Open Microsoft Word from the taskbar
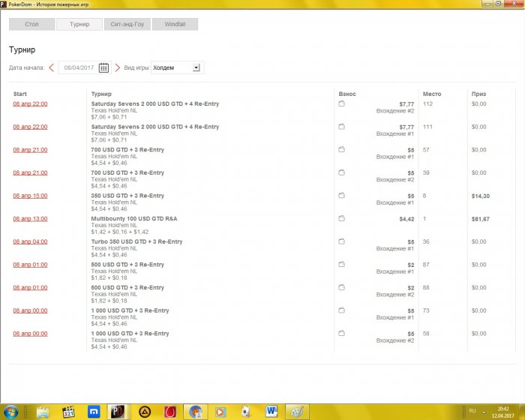 coord(271,412)
